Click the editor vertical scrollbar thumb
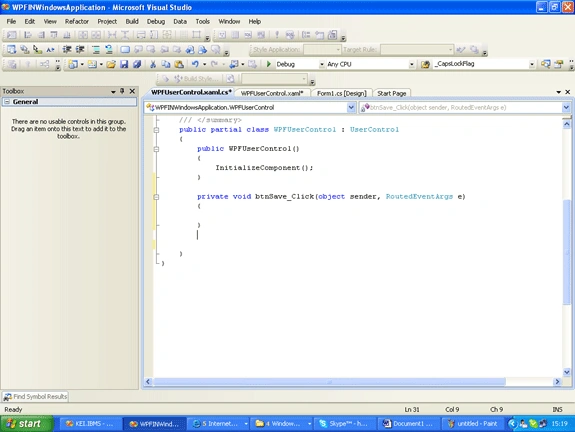Image resolution: width=575 pixels, height=432 pixels. pyautogui.click(x=567, y=252)
